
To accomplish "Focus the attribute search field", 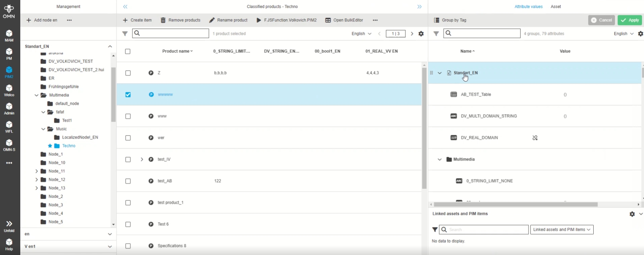I will [482, 33].
